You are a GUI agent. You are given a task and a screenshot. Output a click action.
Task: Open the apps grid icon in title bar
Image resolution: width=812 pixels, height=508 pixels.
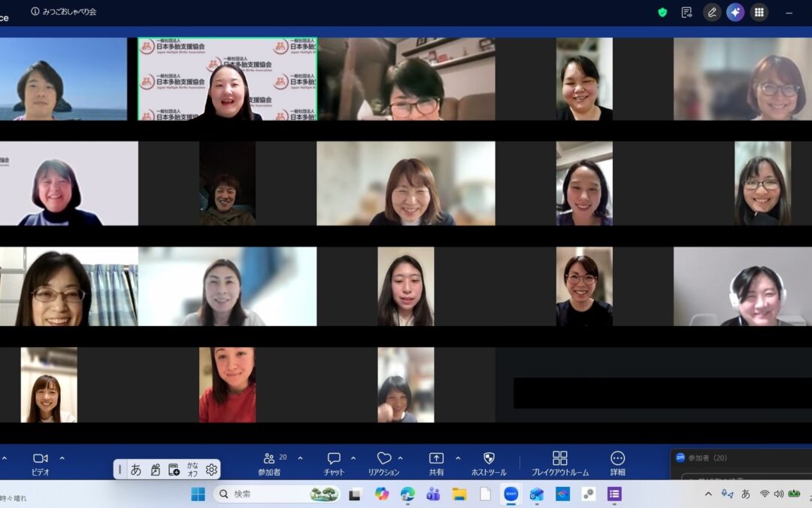click(759, 12)
